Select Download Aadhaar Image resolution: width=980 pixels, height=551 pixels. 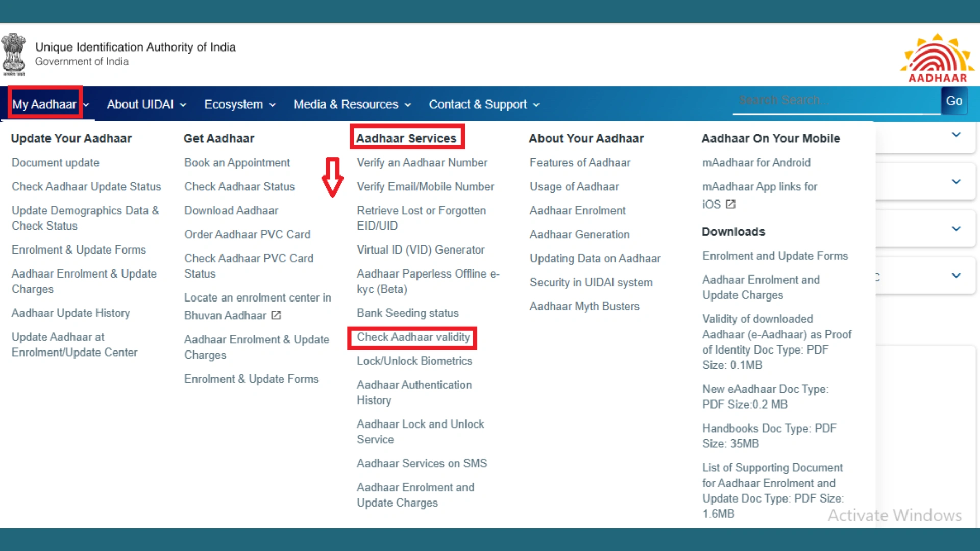click(231, 211)
